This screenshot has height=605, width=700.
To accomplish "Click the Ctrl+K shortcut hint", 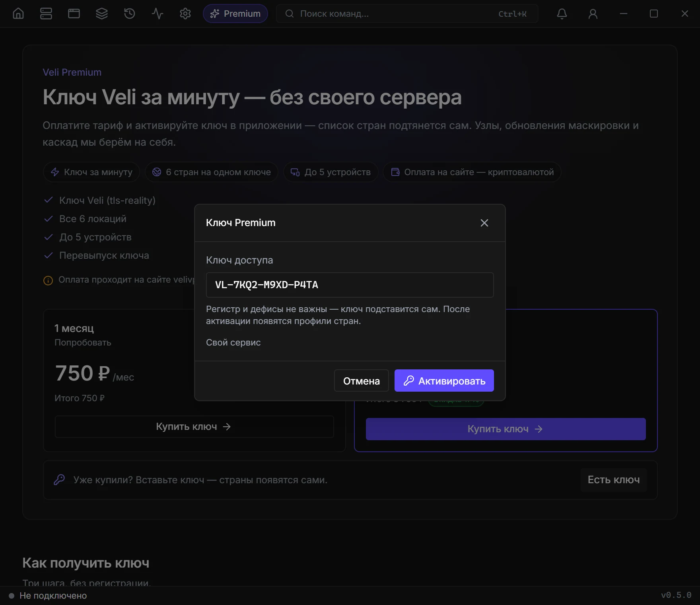I will [512, 14].
